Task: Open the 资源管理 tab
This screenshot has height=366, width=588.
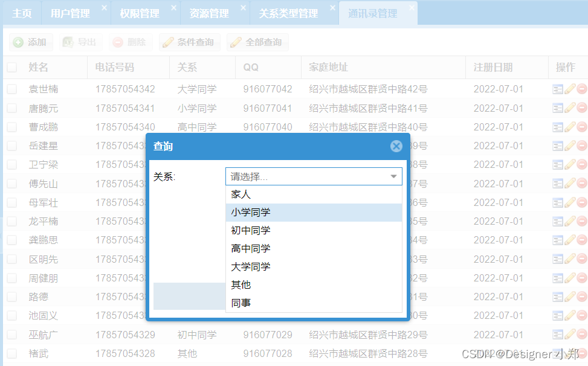Action: click(x=208, y=13)
